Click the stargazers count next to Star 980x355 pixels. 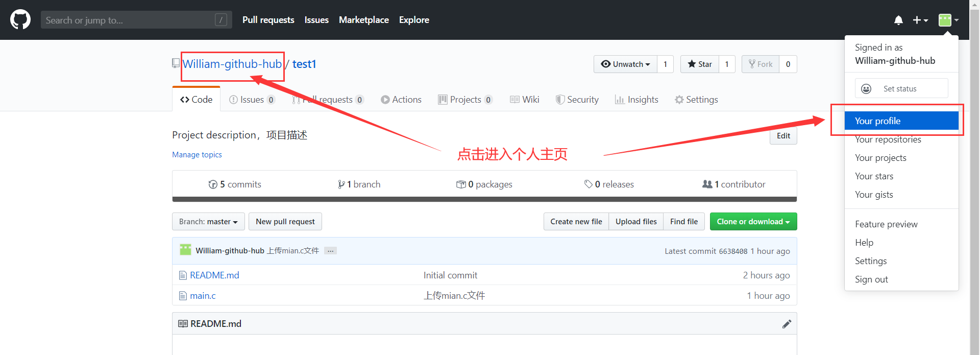tap(727, 64)
